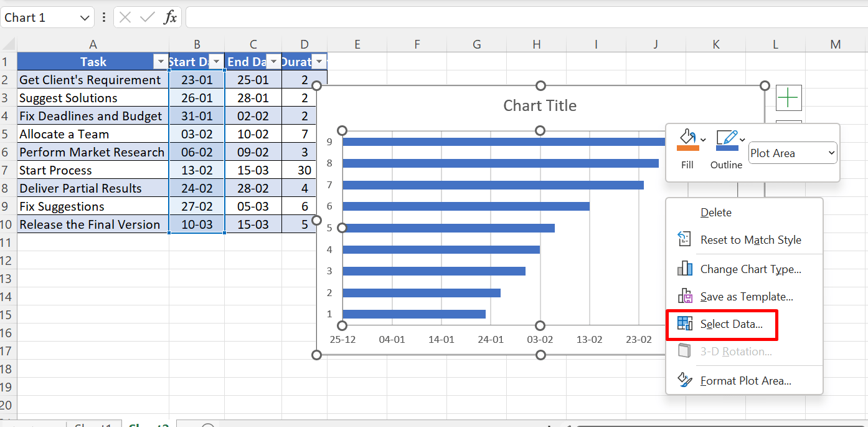Open Format Plot Area from menu

[x=745, y=380]
